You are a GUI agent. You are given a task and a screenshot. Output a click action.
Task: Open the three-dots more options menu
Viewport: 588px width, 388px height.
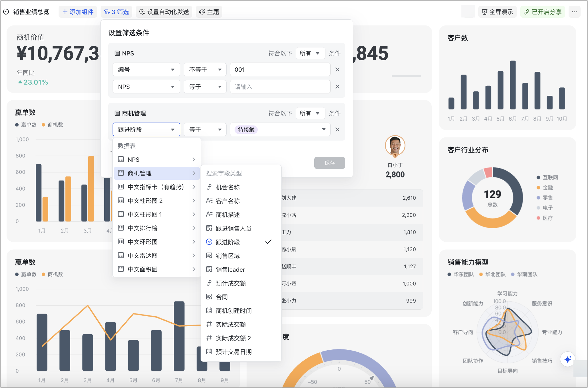click(575, 12)
